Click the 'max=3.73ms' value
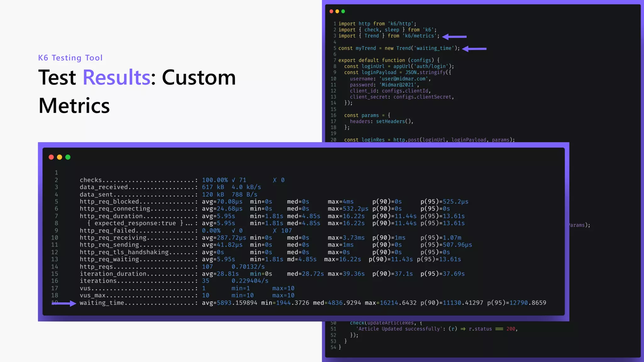644x362 pixels. click(x=346, y=238)
